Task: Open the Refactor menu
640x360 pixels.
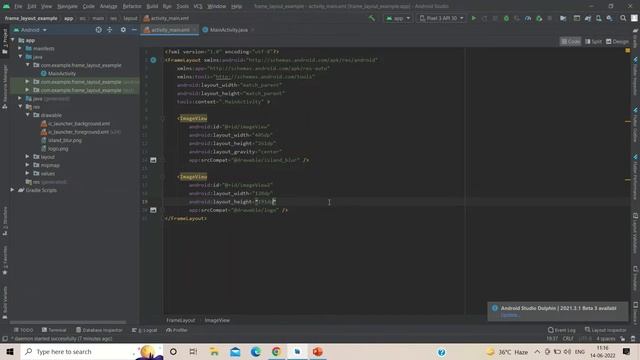Action: coord(132,7)
